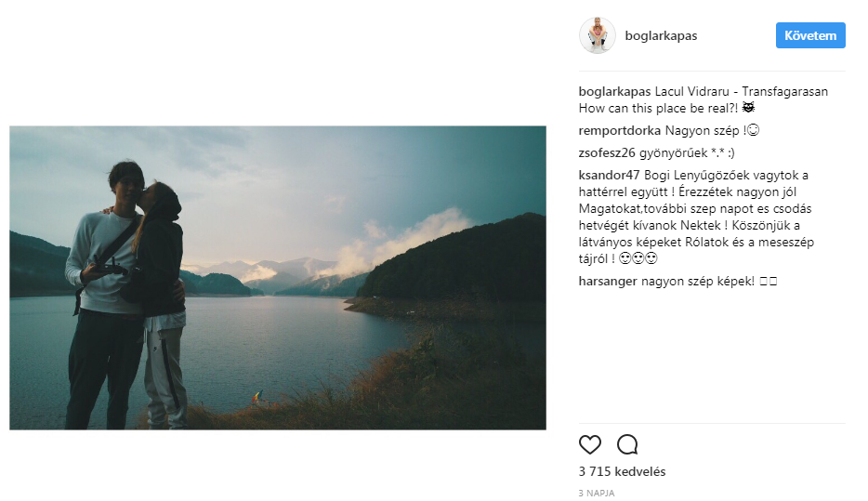Click the Követem follow button
The image size is (868, 501).
810,35
